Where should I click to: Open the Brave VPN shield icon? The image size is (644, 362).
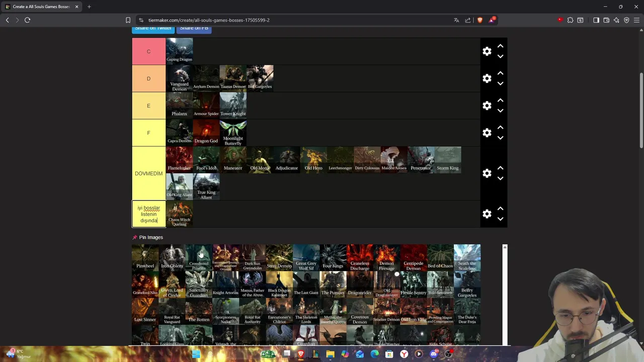point(626,20)
